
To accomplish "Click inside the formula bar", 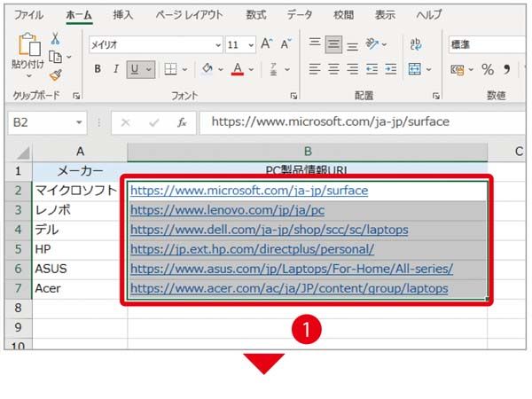I will pyautogui.click(x=363, y=122).
